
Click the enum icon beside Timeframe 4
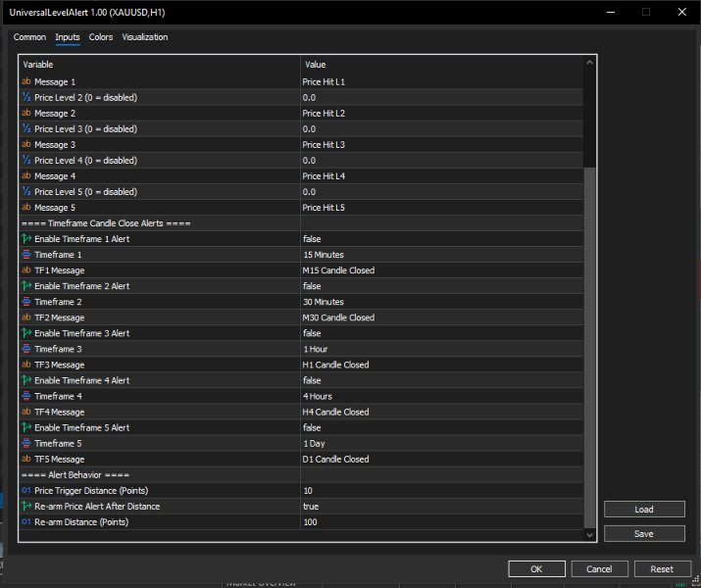point(26,396)
